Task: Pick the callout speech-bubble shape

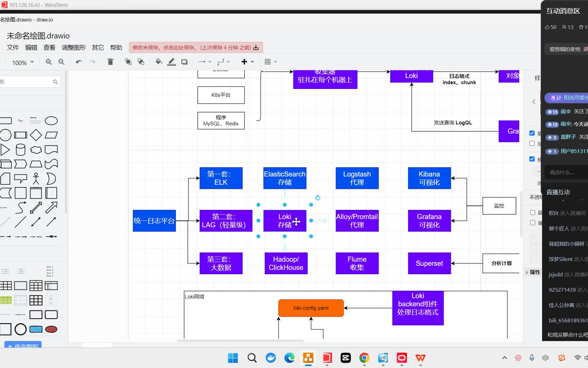Action: 20,179
